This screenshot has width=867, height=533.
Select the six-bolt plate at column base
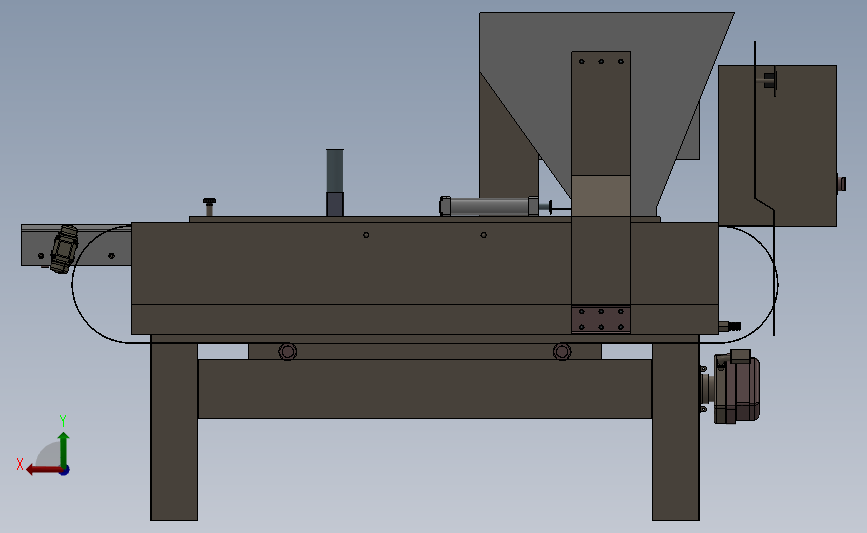pos(601,320)
